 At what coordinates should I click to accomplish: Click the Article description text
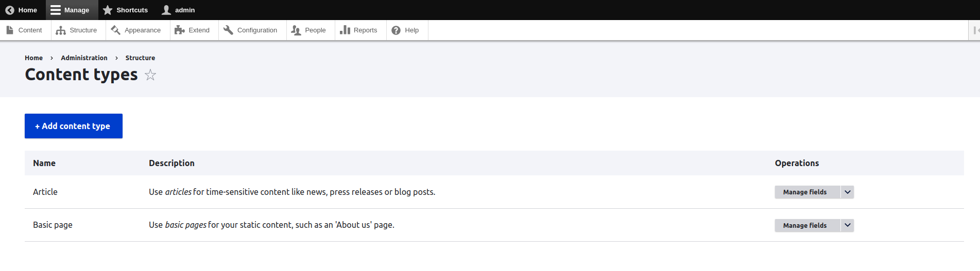click(292, 192)
